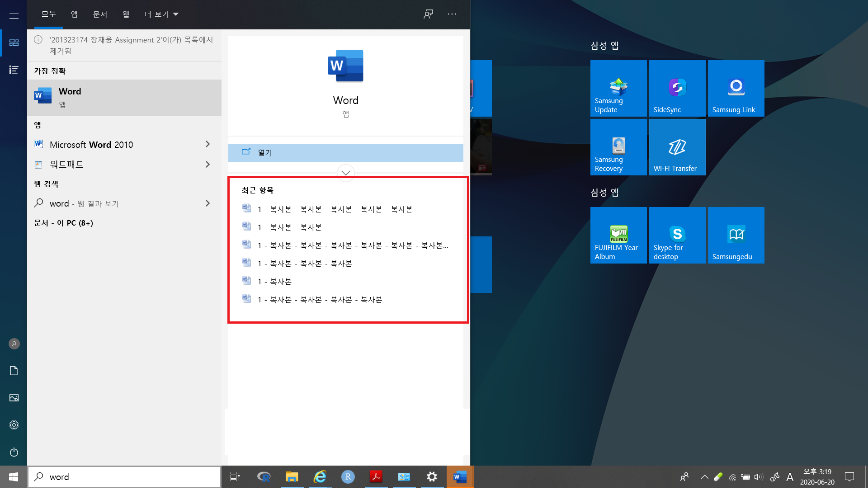Viewport: 868px width, 490px height.
Task: Click the feedback icon in search header
Action: point(428,14)
